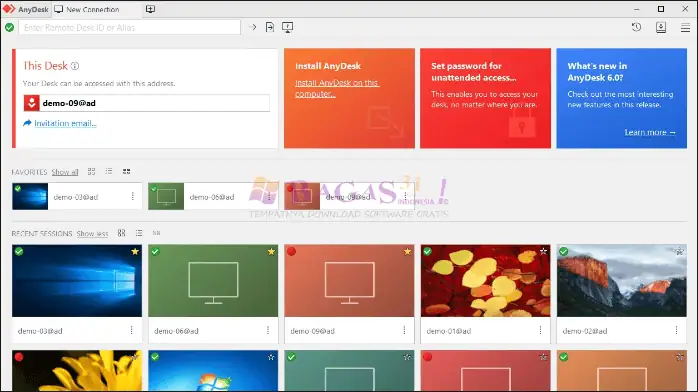
Task: Click Show less next to Recent Sessions
Action: [x=92, y=234]
